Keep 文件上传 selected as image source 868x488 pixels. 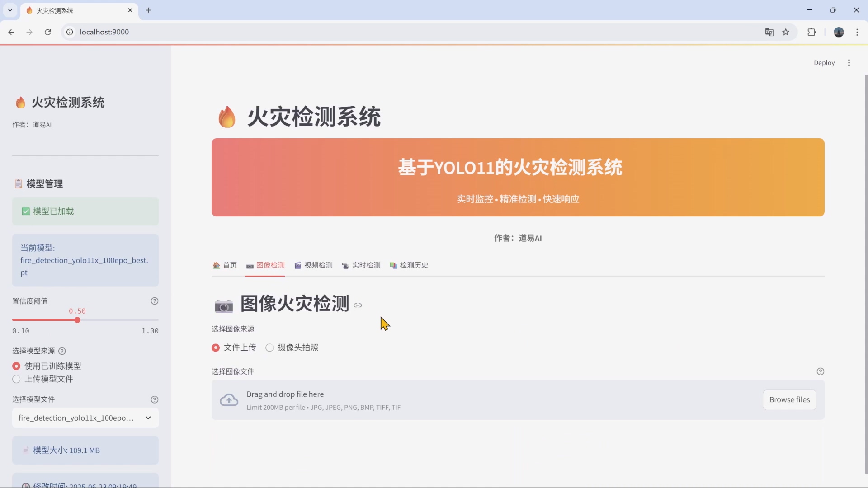coord(216,347)
